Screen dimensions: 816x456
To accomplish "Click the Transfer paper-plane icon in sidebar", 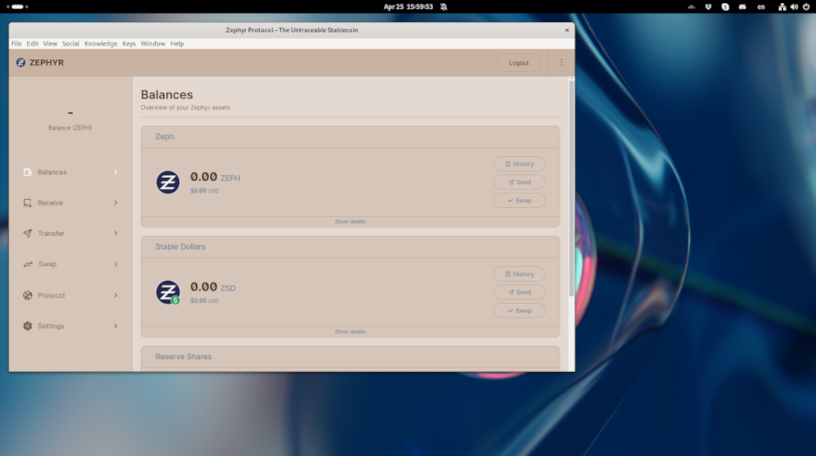I will [x=28, y=233].
